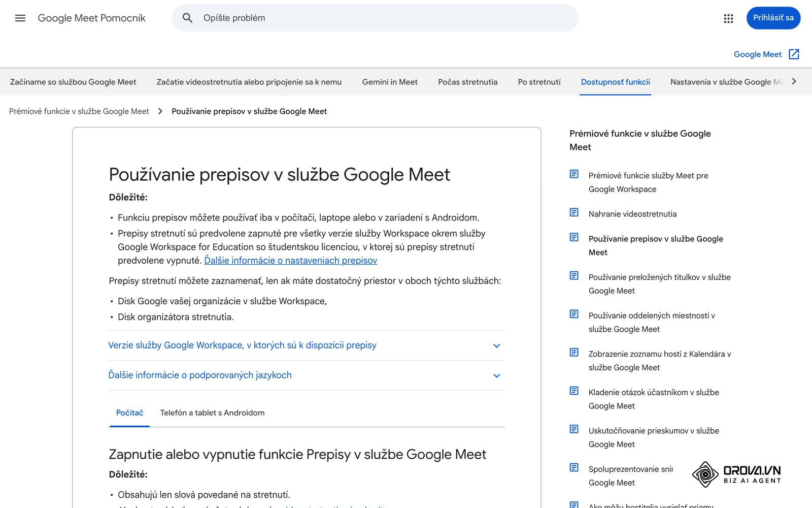Screen dimensions: 812x508
Task: Expand Ďalšie informácie o podporovaných jazykoch
Action: point(306,375)
